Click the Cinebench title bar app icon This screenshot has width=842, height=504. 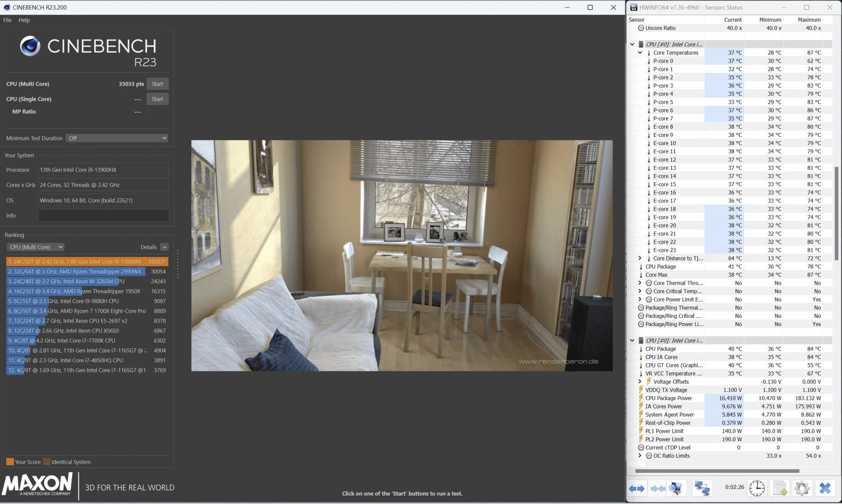(x=7, y=7)
